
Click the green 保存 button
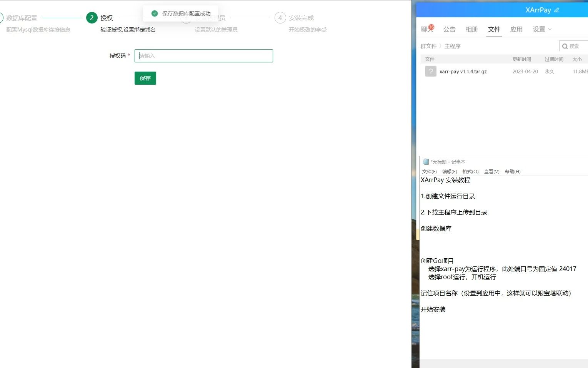[145, 78]
